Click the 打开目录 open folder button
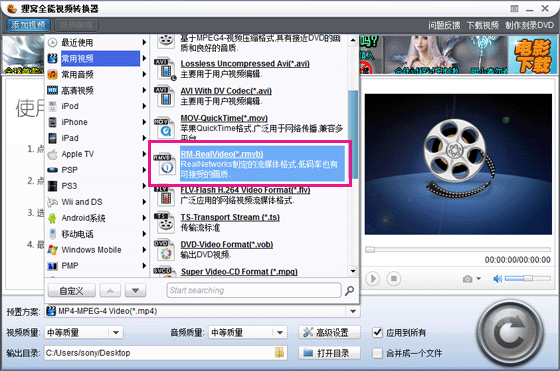 329,353
